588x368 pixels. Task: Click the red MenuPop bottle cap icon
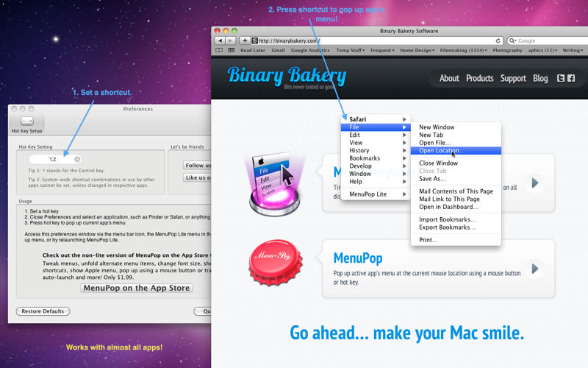(276, 262)
